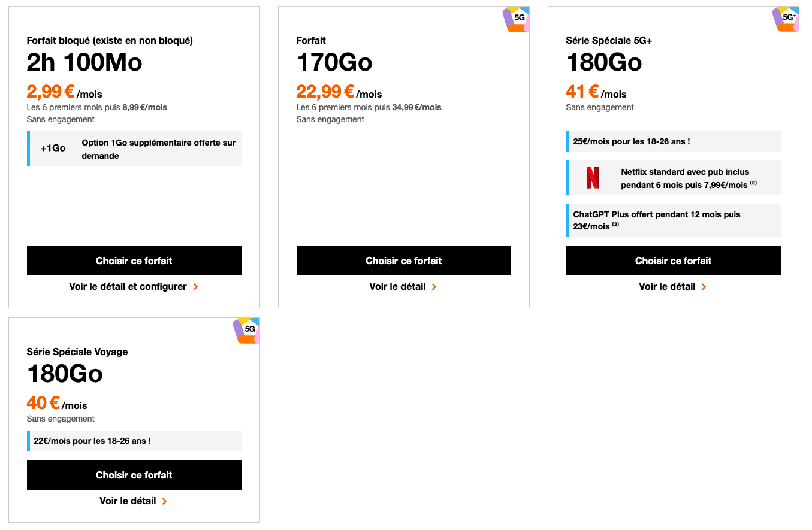The height and width of the screenshot is (530, 812).
Task: Click the chevron beside Voyage plan 'Voir le détail'
Action: tap(164, 501)
